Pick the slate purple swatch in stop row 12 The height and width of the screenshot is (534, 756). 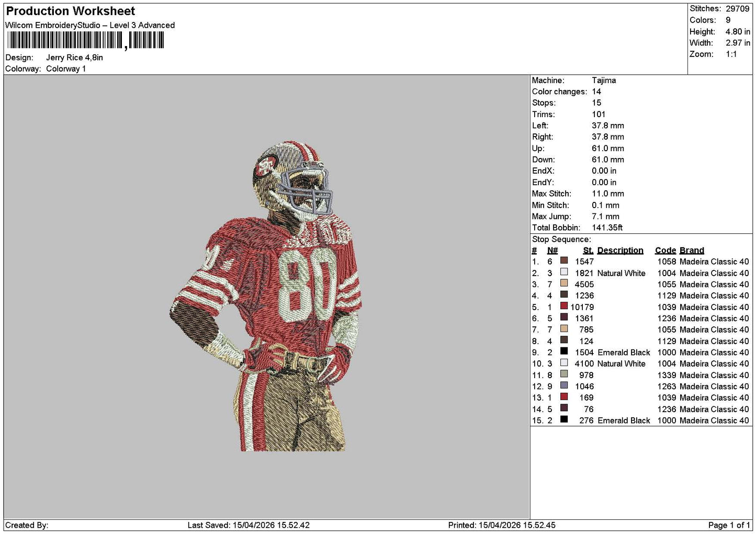564,385
